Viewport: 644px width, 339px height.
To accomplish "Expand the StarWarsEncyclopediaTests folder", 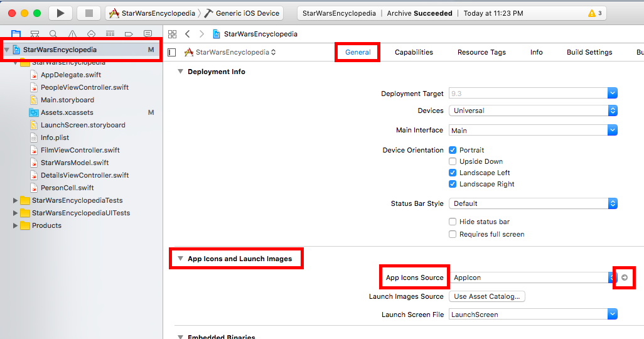I will pyautogui.click(x=15, y=200).
